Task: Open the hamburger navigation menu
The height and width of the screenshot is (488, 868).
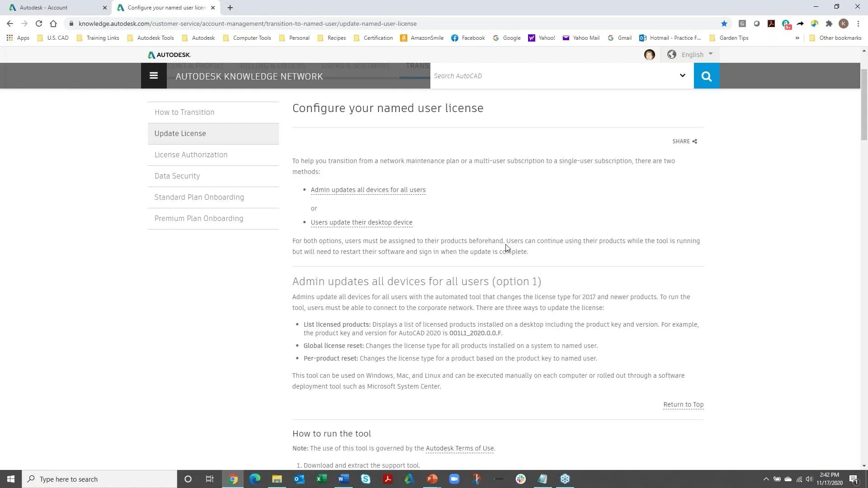Action: [x=154, y=76]
